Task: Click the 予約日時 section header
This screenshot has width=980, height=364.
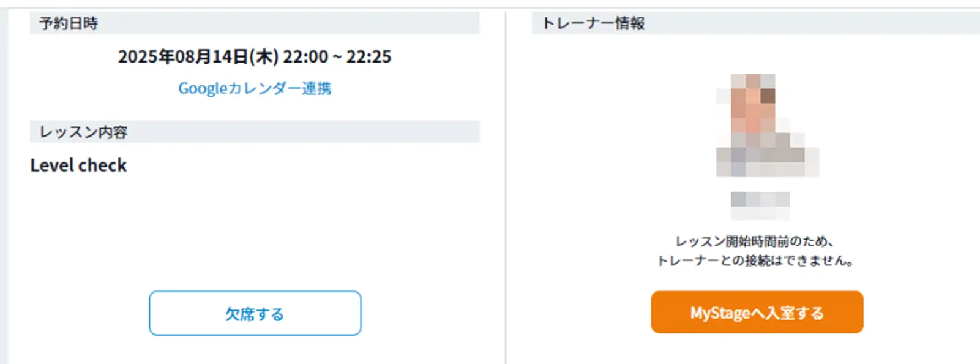Action: point(69,23)
